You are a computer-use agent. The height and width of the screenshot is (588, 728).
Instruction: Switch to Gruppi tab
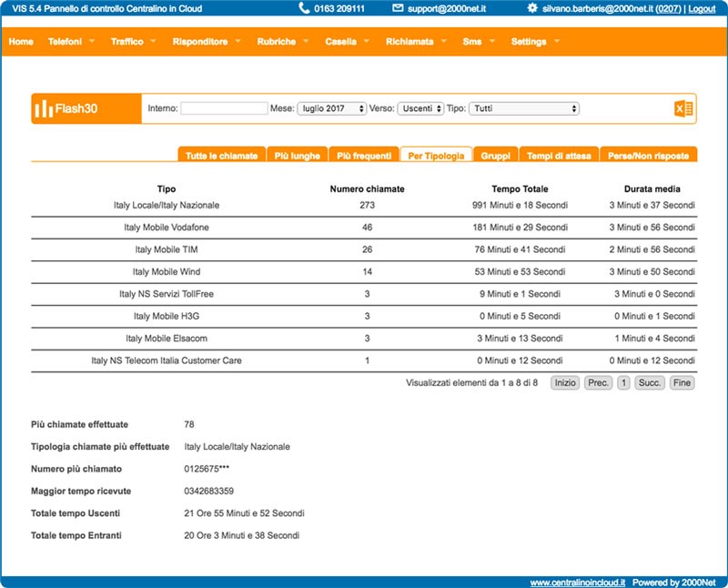495,155
